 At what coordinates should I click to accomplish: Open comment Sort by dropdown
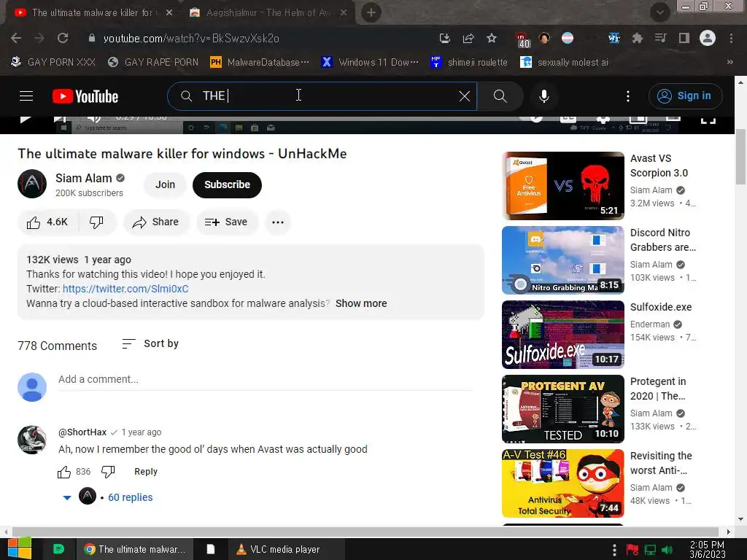pyautogui.click(x=150, y=343)
